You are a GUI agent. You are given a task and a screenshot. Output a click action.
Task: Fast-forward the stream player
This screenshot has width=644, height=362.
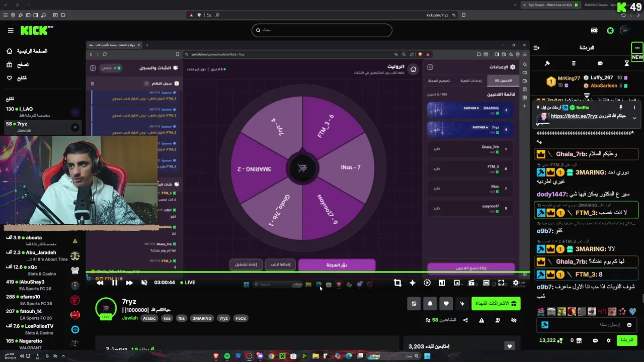tap(129, 283)
